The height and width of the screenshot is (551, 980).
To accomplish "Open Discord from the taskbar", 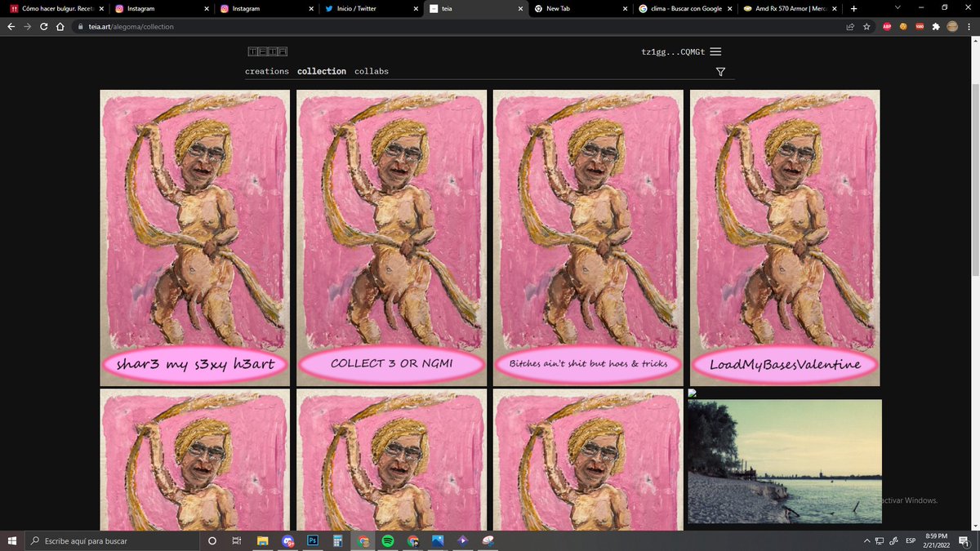I will 287,540.
